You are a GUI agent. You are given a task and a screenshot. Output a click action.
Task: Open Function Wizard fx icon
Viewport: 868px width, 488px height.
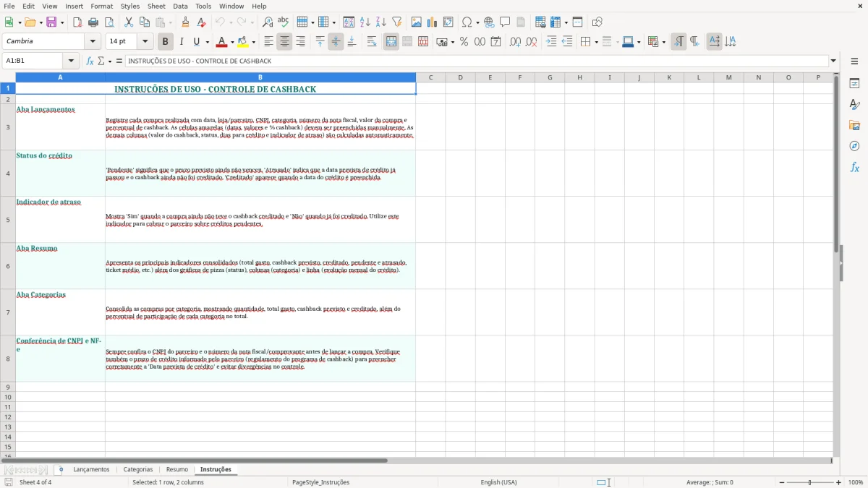[90, 61]
